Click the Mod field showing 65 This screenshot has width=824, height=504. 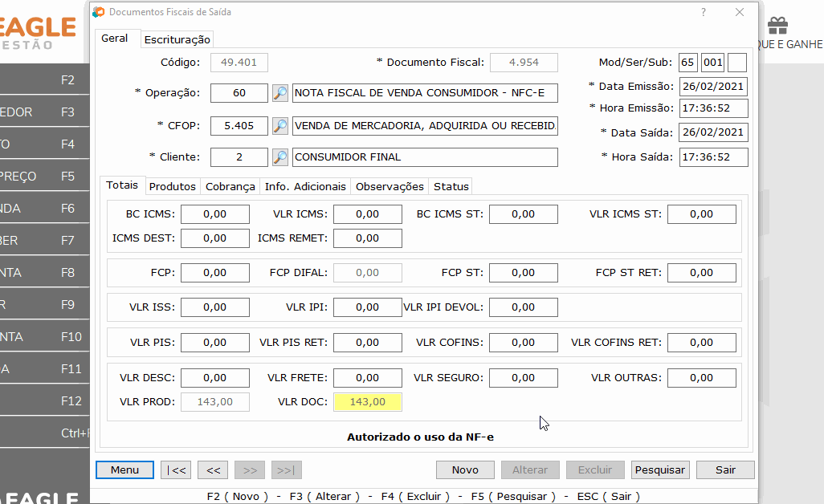688,63
